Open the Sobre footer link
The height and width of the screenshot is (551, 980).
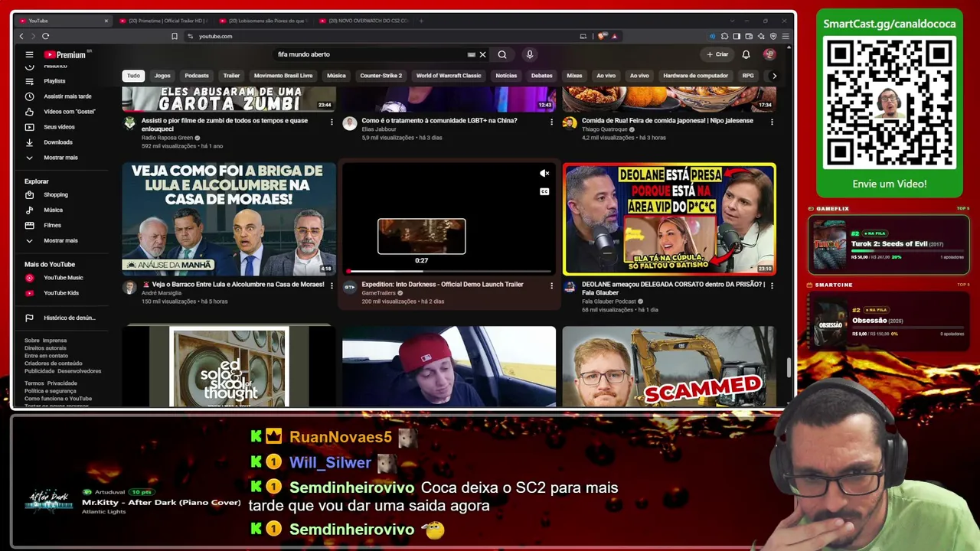[x=32, y=341]
